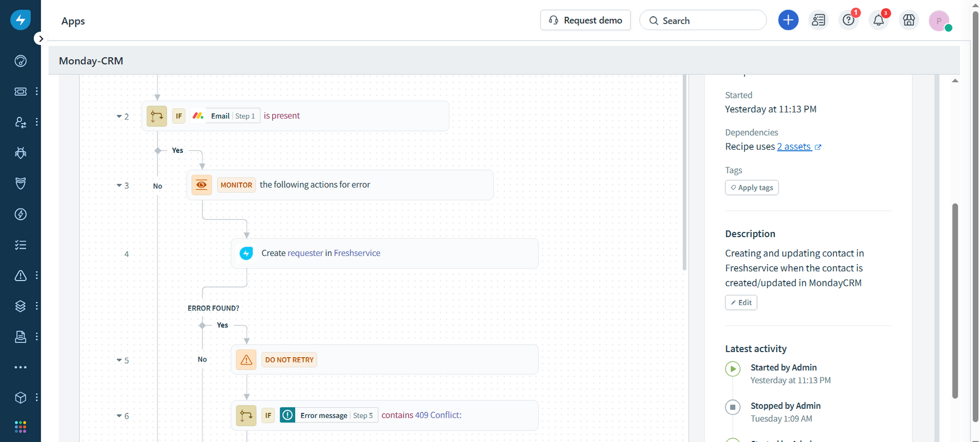980x442 pixels.
Task: Open the news feed icon in header
Action: pos(818,20)
